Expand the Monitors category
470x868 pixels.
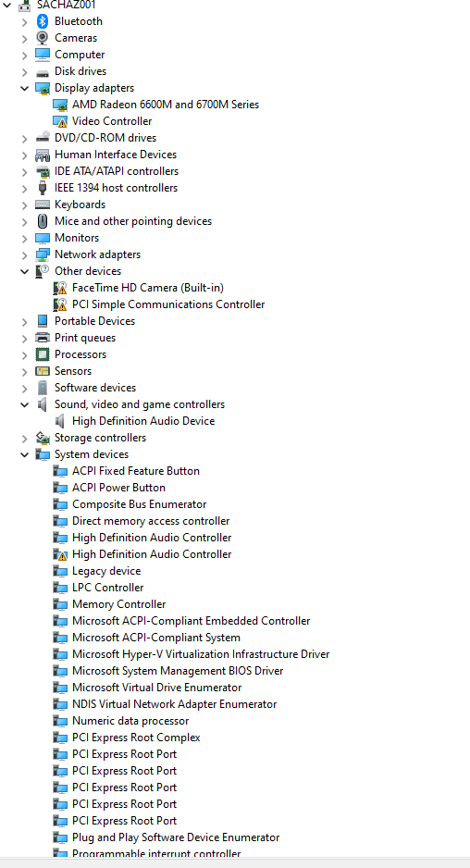(24, 238)
